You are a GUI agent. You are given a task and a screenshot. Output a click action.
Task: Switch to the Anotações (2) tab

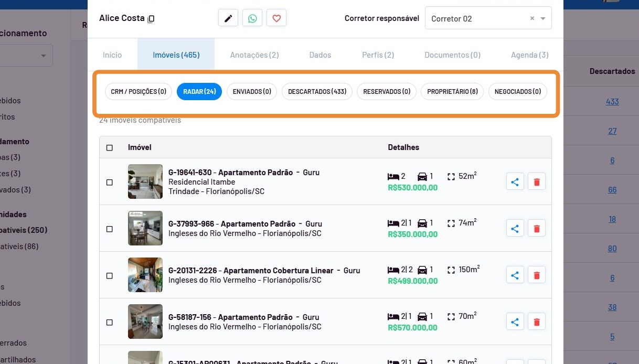click(x=254, y=55)
